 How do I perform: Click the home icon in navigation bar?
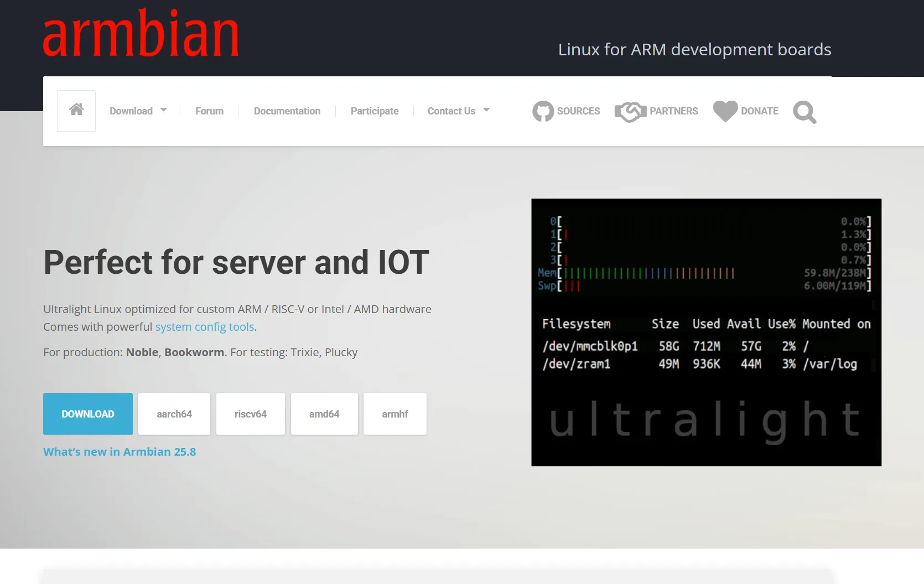76,110
